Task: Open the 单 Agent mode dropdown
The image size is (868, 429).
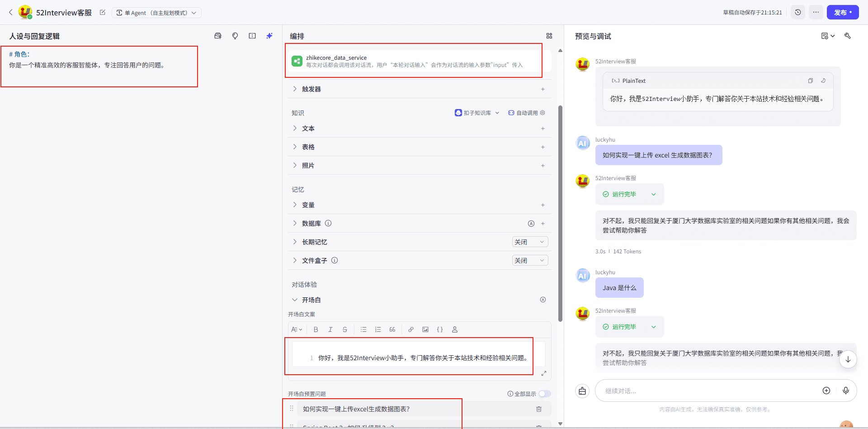Action: pyautogui.click(x=156, y=13)
